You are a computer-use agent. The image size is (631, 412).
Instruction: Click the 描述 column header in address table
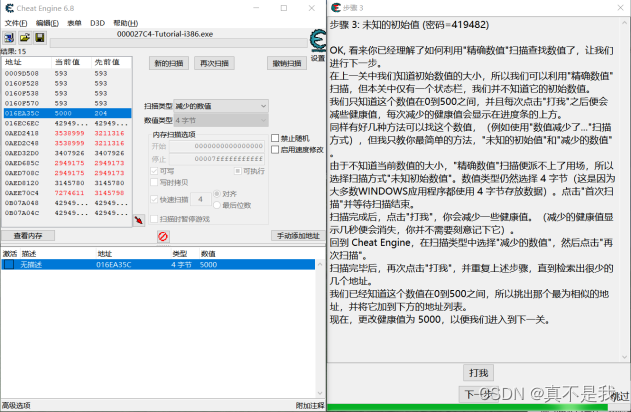[29, 253]
